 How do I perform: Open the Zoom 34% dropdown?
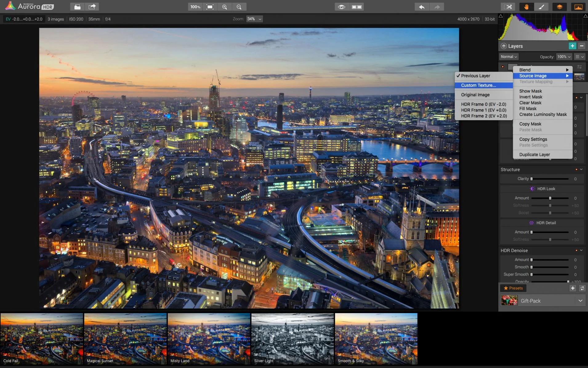[254, 19]
